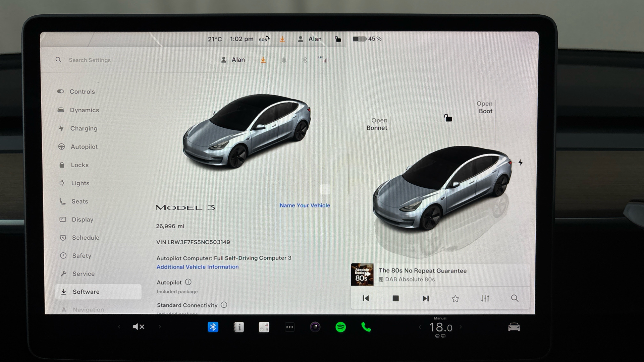Viewport: 644px width, 362px height.
Task: Toggle the car lock icon above the vehicle
Action: [x=448, y=118]
